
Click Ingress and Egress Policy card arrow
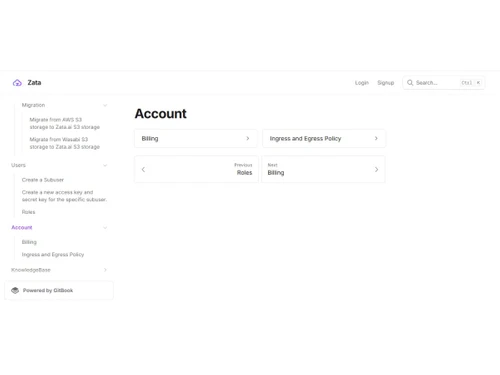(x=376, y=138)
